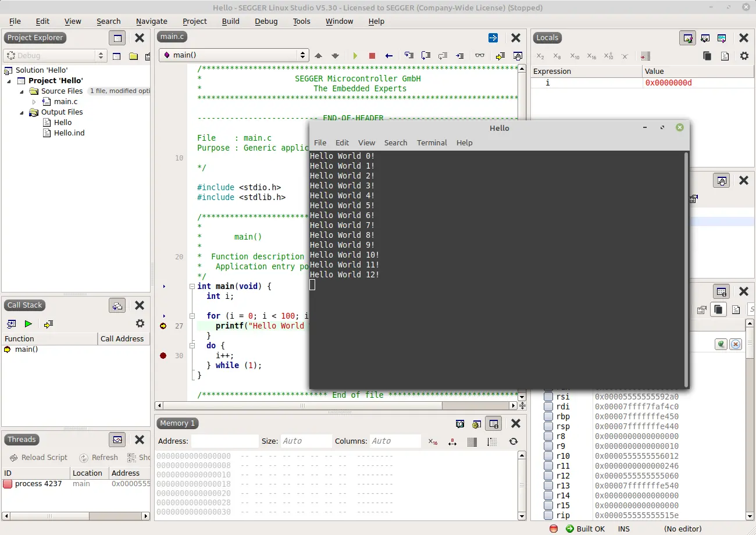Screen dimensions: 756x535
Task: Expand the main.c tree item
Action: pos(34,101)
